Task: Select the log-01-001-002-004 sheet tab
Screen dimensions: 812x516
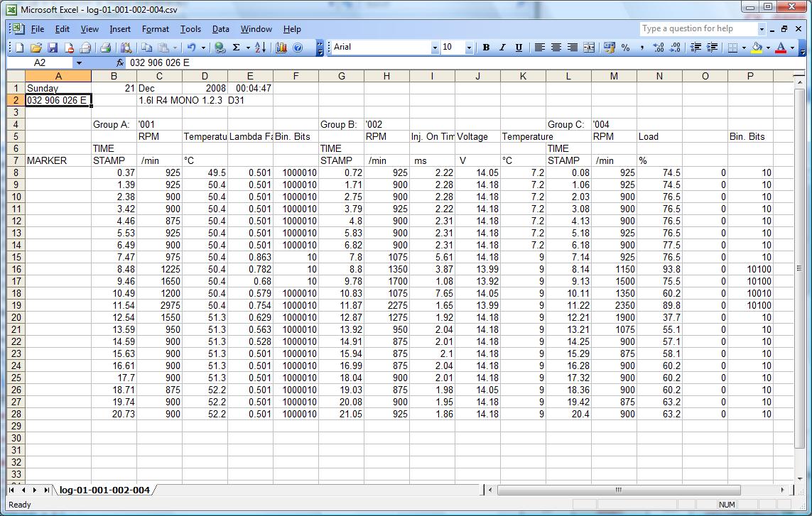Action: point(104,490)
